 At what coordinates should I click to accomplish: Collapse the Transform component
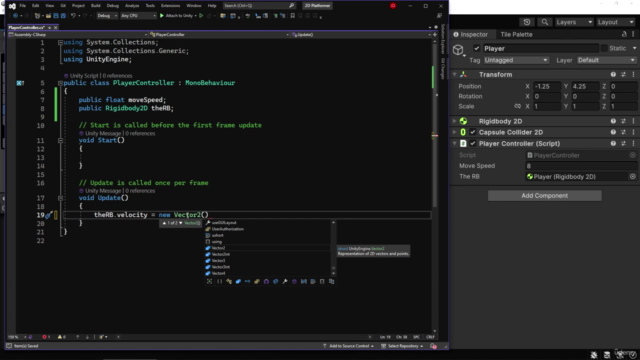coord(455,75)
